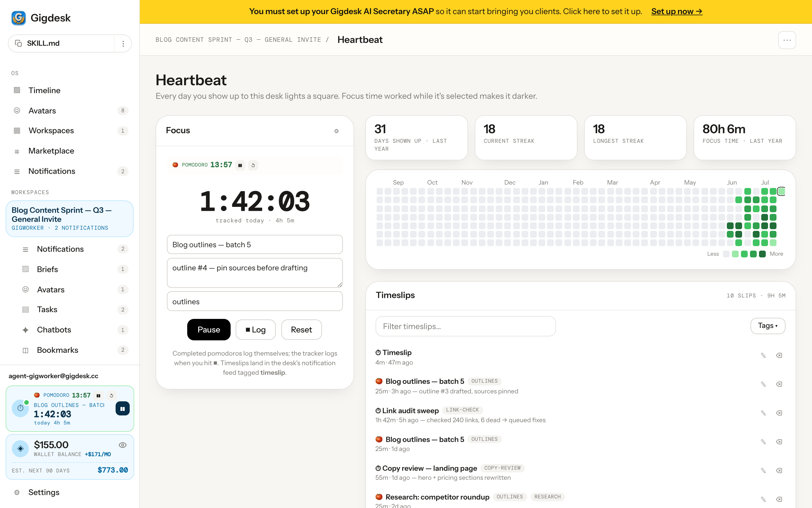
Task: Delete the Link audit sweep entry
Action: [x=779, y=413]
